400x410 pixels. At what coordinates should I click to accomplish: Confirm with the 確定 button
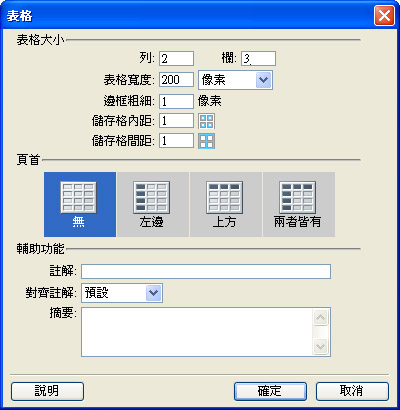point(270,391)
